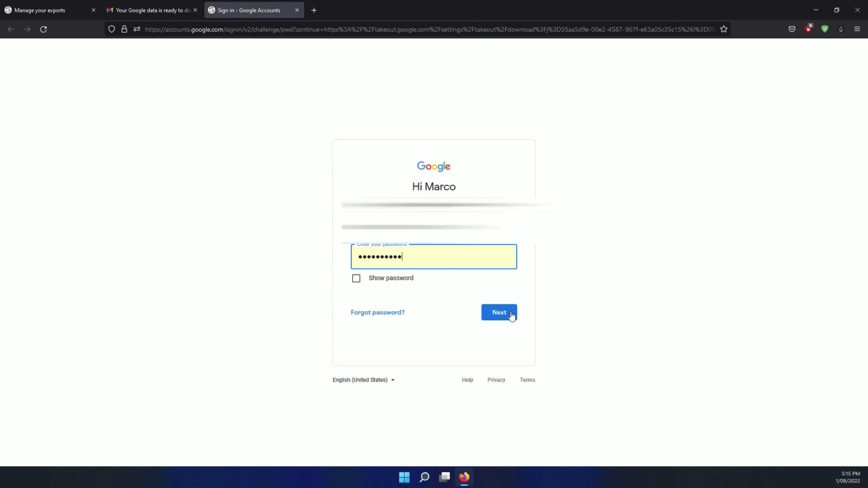View site security via the lock icon

click(x=124, y=29)
